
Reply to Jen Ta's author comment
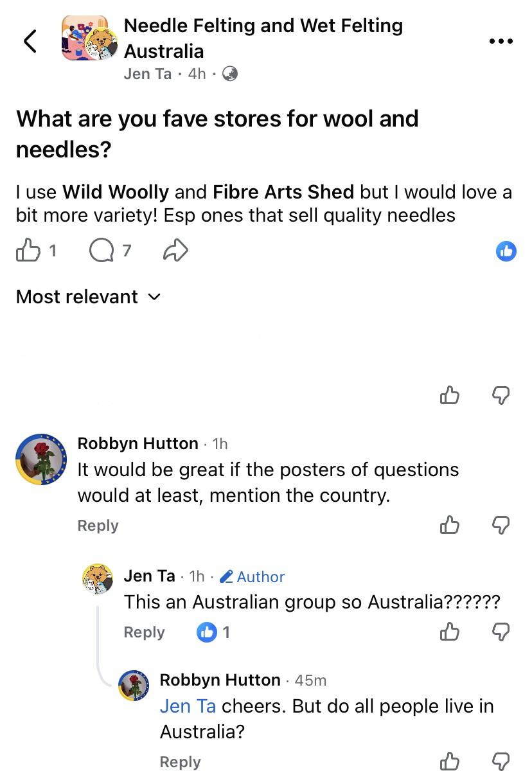(144, 632)
